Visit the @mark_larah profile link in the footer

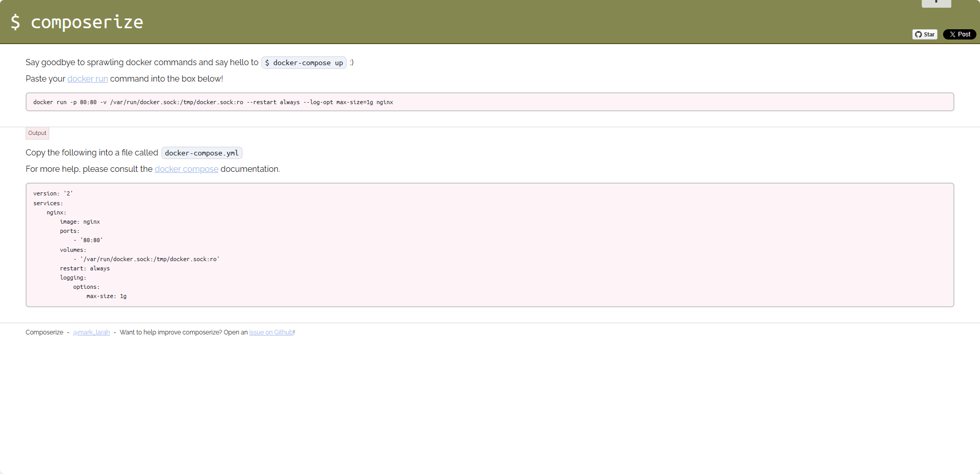(91, 332)
